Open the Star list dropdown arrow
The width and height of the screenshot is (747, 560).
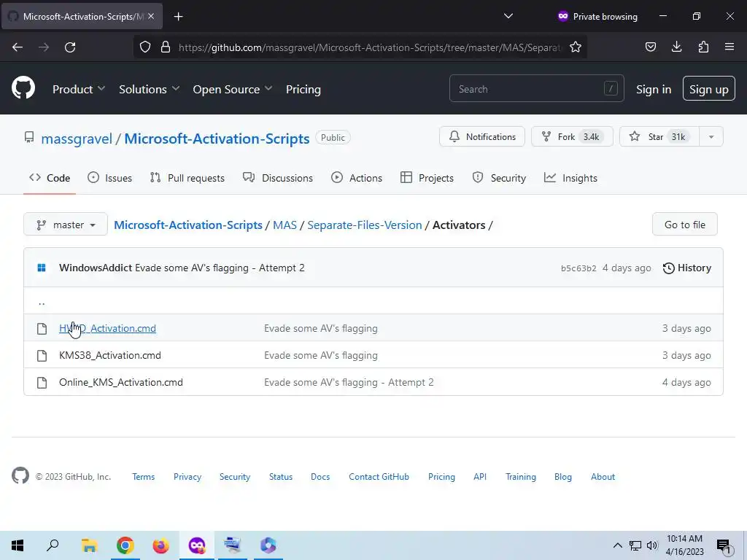pos(711,136)
